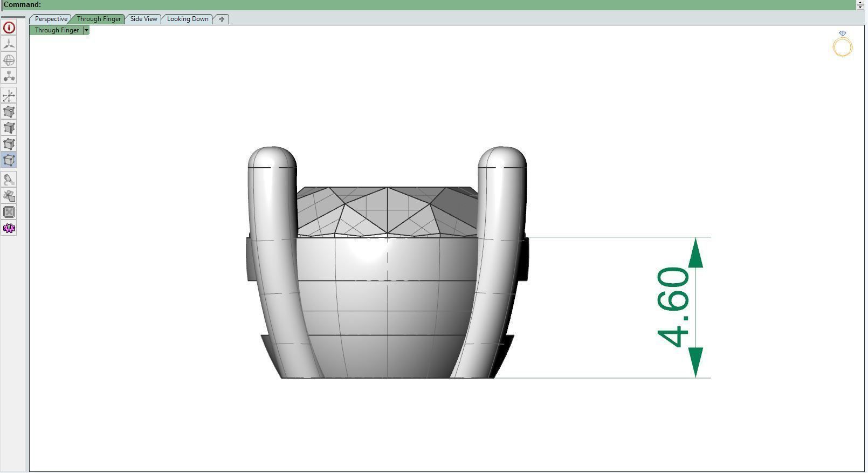868x473 pixels.
Task: Select the Through Finger viewport tab
Action: pos(99,19)
